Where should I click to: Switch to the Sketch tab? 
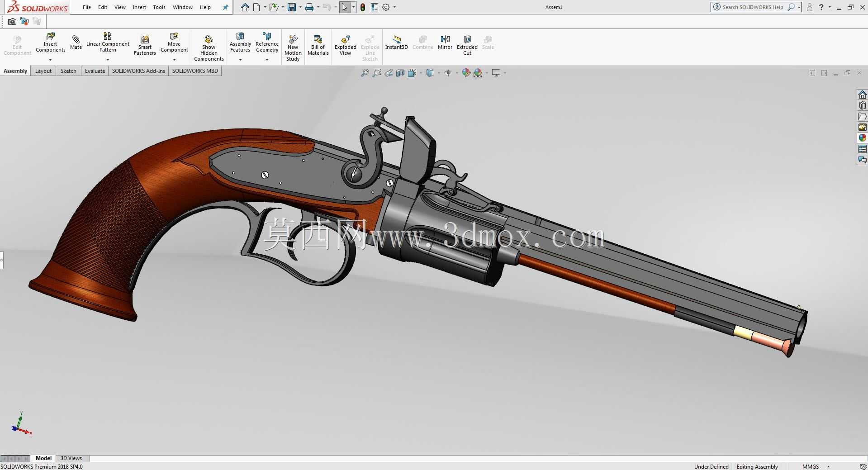click(68, 71)
